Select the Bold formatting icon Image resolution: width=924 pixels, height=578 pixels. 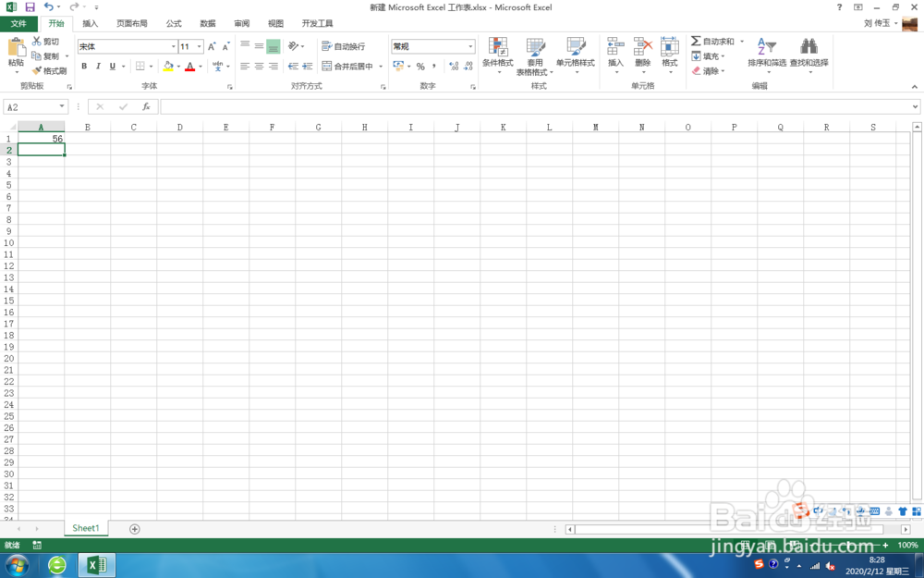pyautogui.click(x=84, y=66)
